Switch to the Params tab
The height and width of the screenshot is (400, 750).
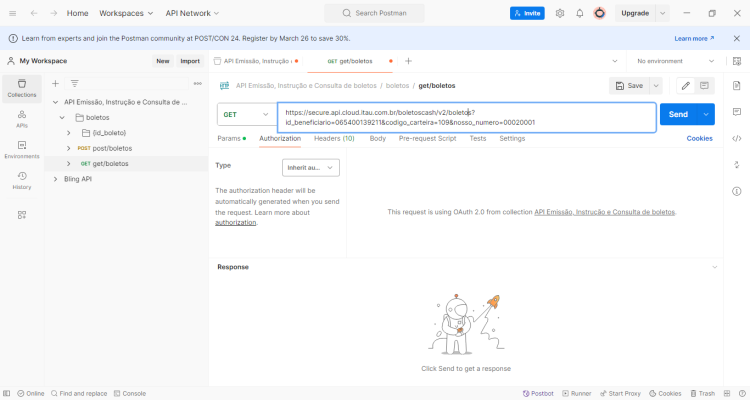[x=232, y=138]
